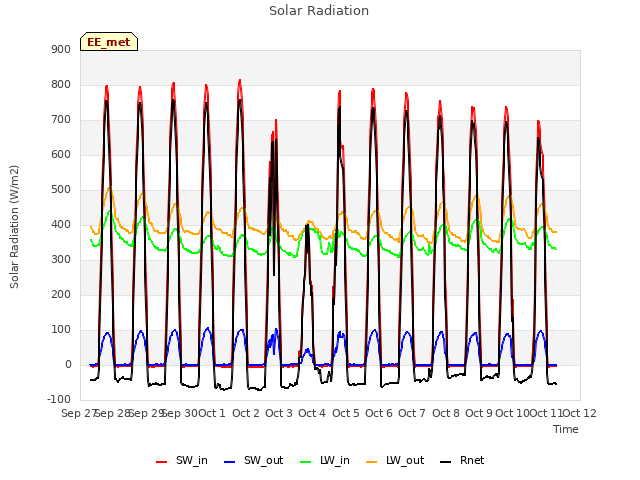This screenshot has height=480, width=640.
Task: Click the Oct 3 x-axis tick label
Action: click(279, 413)
